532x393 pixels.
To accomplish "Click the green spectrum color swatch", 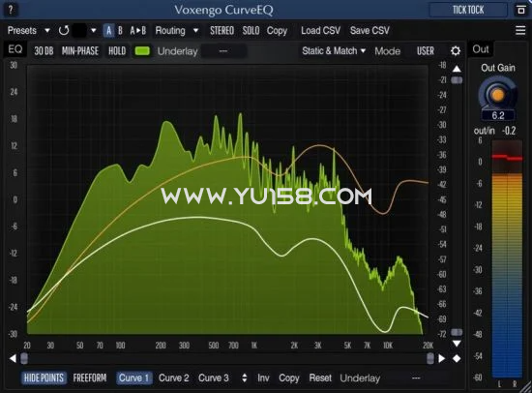I will 142,51.
